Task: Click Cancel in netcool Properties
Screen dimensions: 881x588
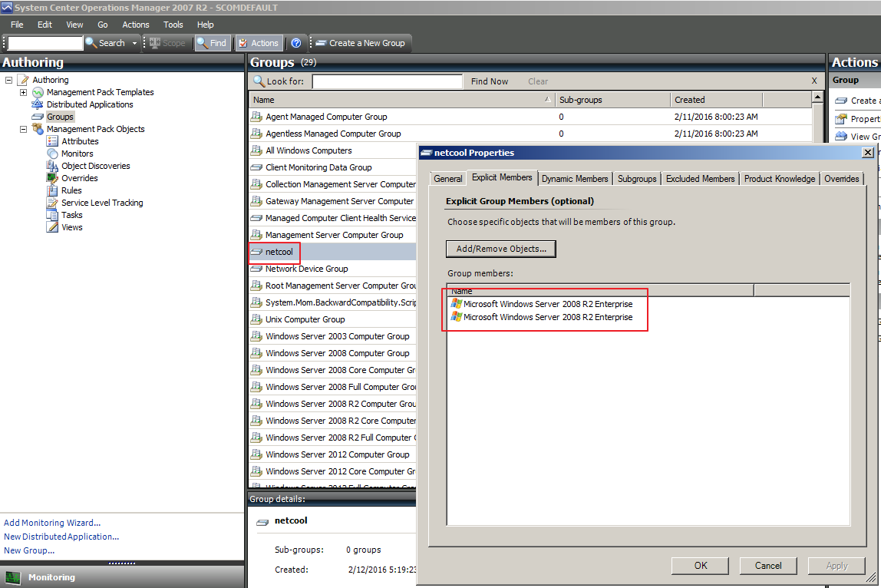Action: coord(768,566)
